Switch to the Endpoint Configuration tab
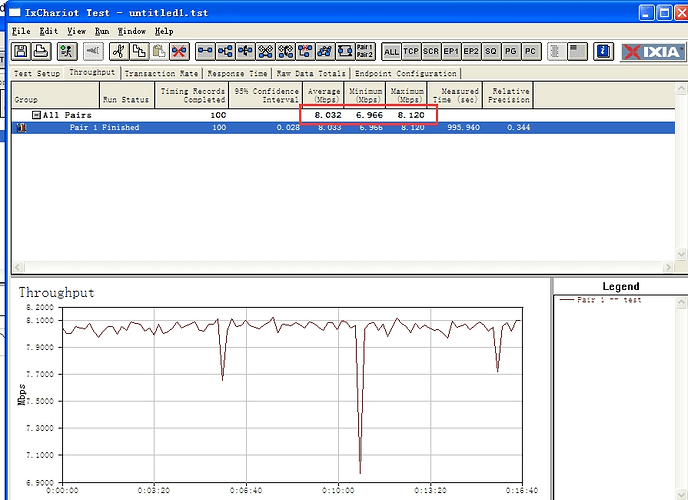Image resolution: width=688 pixels, height=500 pixels. pos(406,73)
